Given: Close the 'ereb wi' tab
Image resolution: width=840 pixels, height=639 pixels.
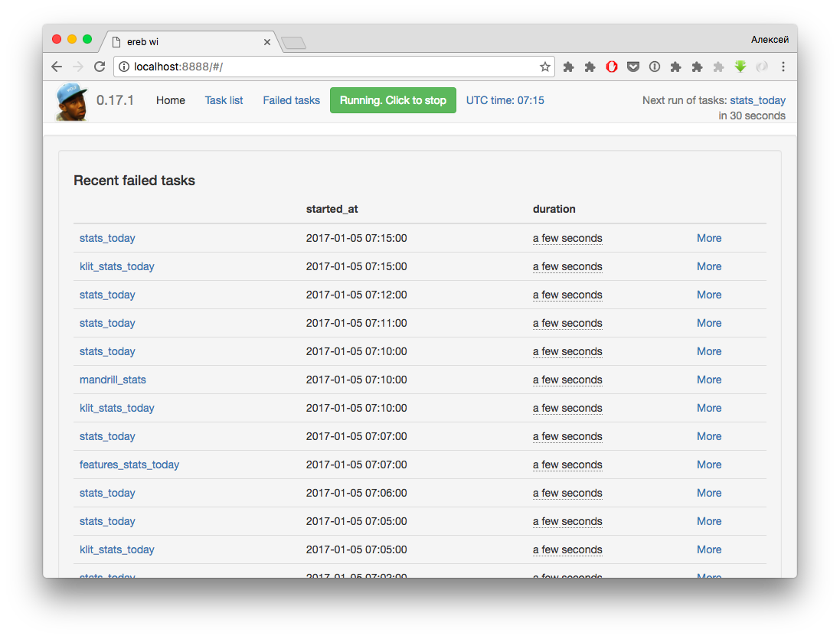Looking at the screenshot, I should [x=267, y=42].
